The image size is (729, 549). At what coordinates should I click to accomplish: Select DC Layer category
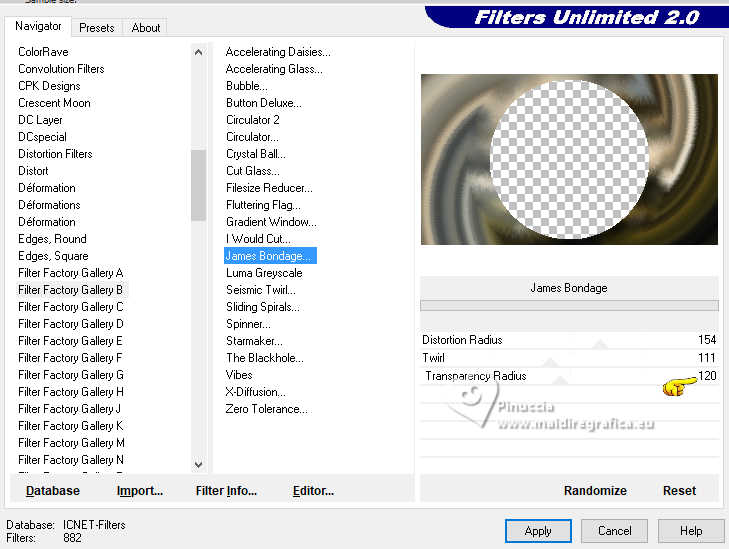click(x=40, y=120)
